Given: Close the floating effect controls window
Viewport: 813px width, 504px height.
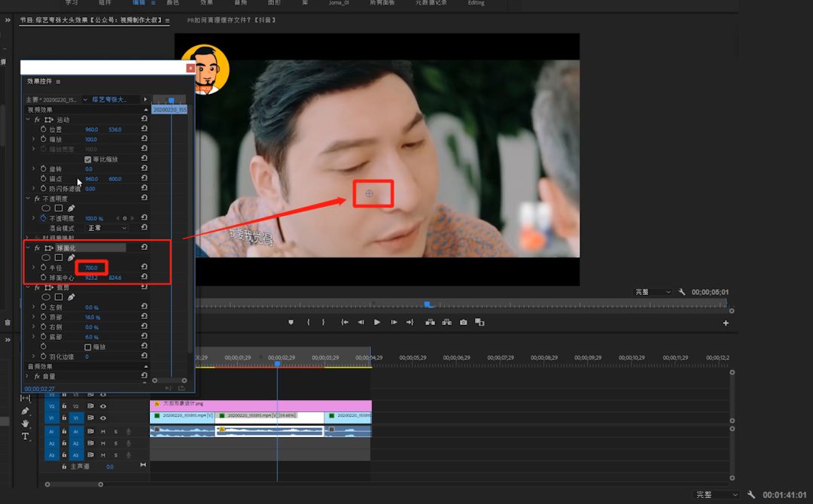Looking at the screenshot, I should pos(190,68).
